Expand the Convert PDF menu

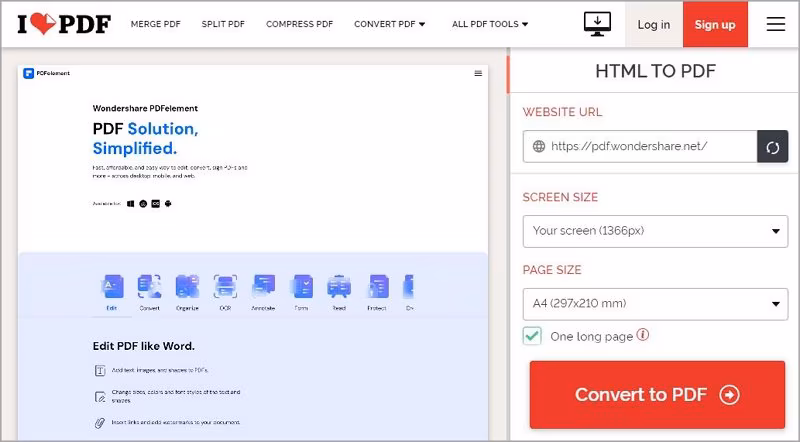tap(390, 24)
